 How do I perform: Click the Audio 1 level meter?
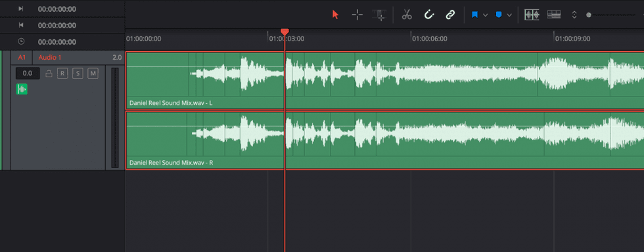click(115, 117)
